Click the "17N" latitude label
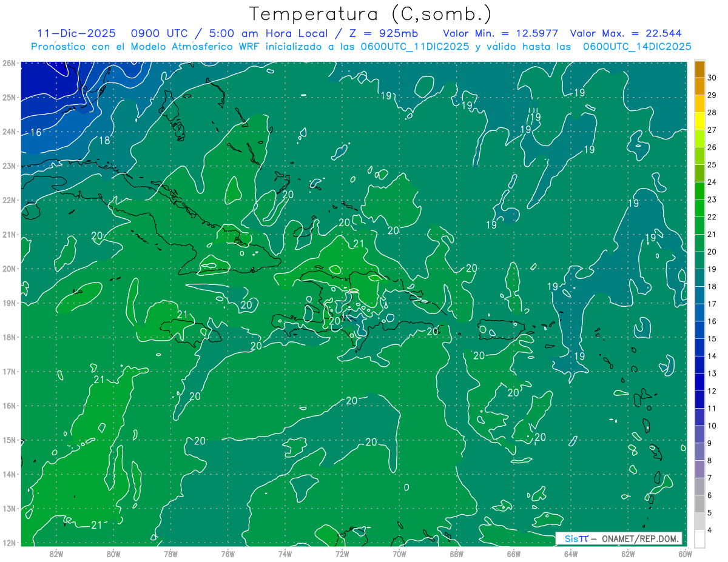 pos(9,372)
